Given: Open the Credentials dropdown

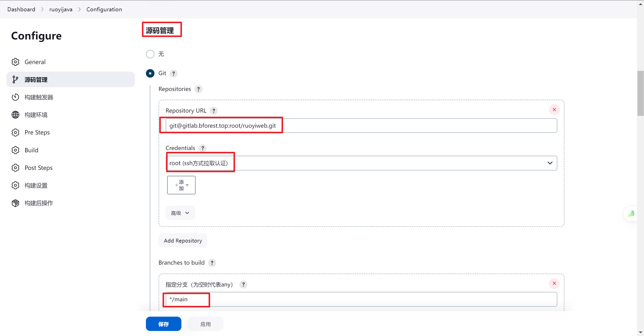Looking at the screenshot, I should coord(361,163).
